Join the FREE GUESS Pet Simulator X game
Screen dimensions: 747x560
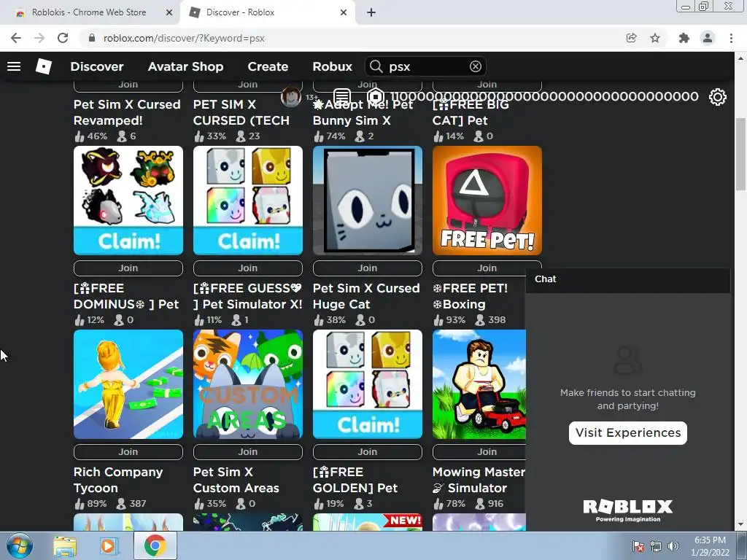pos(248,268)
